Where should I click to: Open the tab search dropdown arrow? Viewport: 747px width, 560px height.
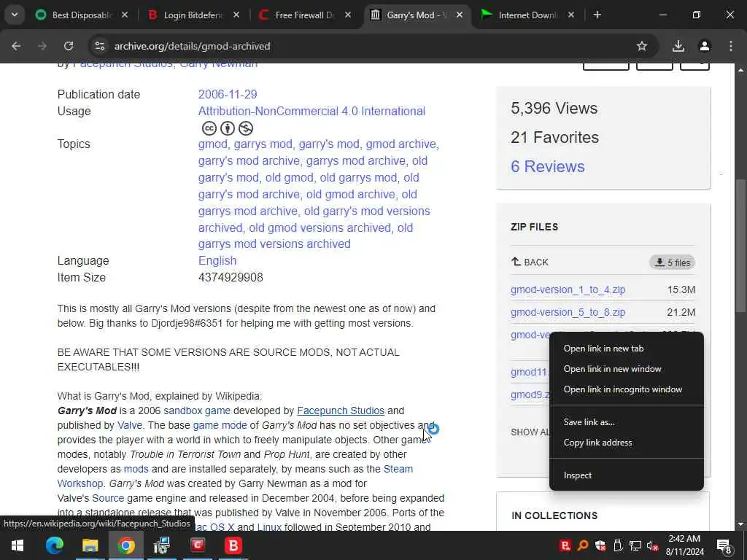(15, 15)
